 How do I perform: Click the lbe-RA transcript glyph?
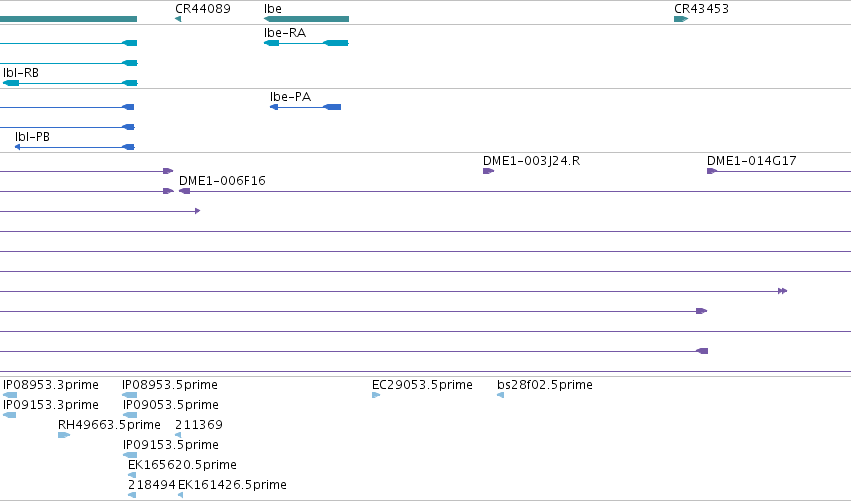pyautogui.click(x=306, y=43)
